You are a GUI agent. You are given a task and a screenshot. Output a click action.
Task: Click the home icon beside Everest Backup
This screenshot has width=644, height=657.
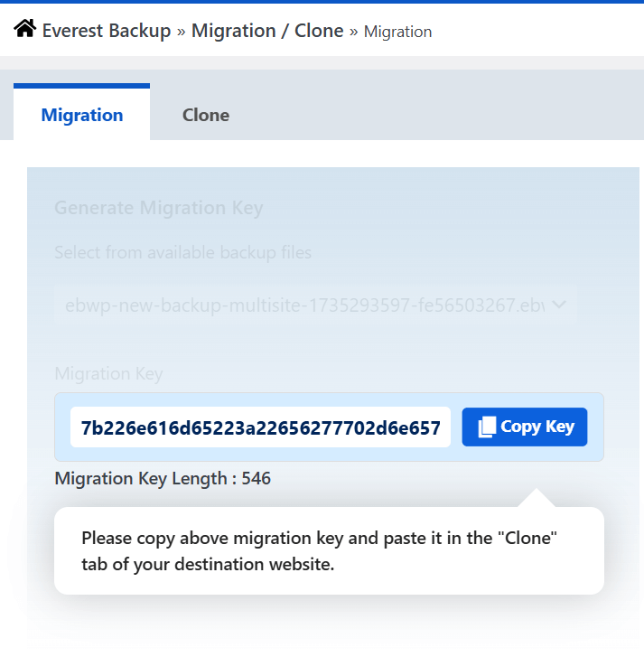pos(24,30)
